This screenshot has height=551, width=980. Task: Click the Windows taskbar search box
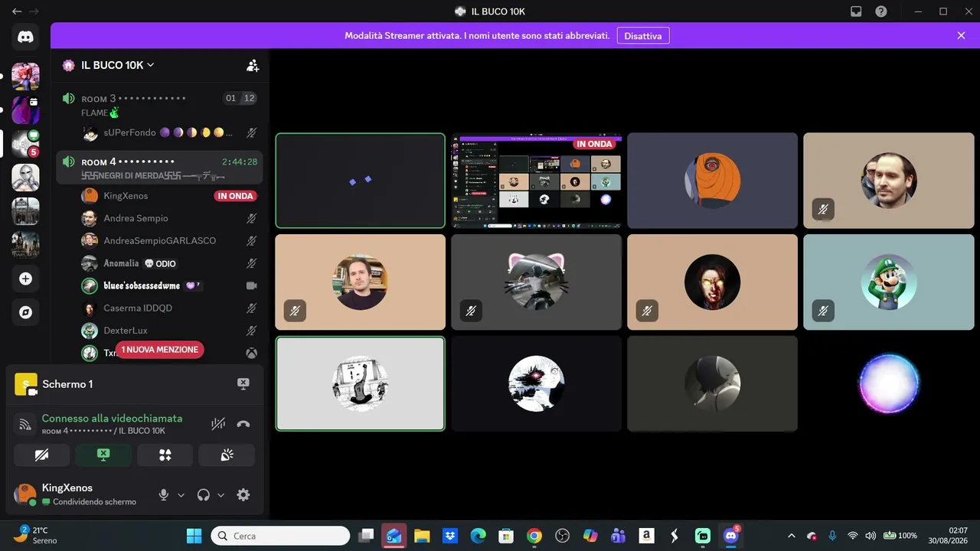click(x=280, y=536)
